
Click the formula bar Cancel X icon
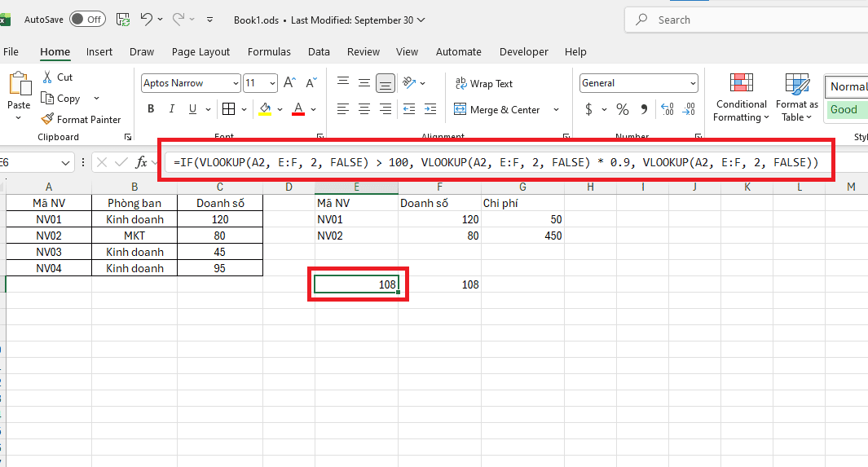pyautogui.click(x=101, y=162)
